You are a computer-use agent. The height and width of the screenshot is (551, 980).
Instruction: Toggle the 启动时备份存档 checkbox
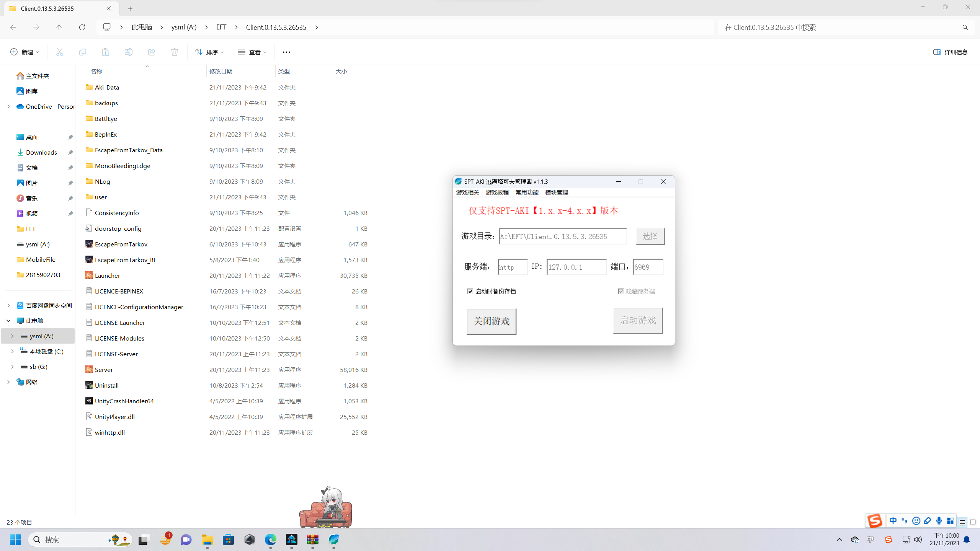click(x=470, y=291)
